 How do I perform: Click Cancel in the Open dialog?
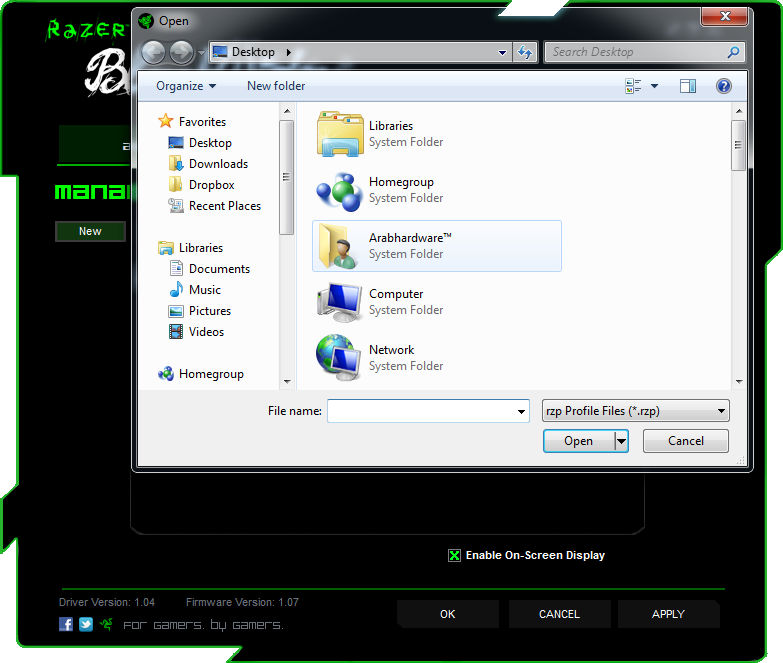pyautogui.click(x=686, y=441)
